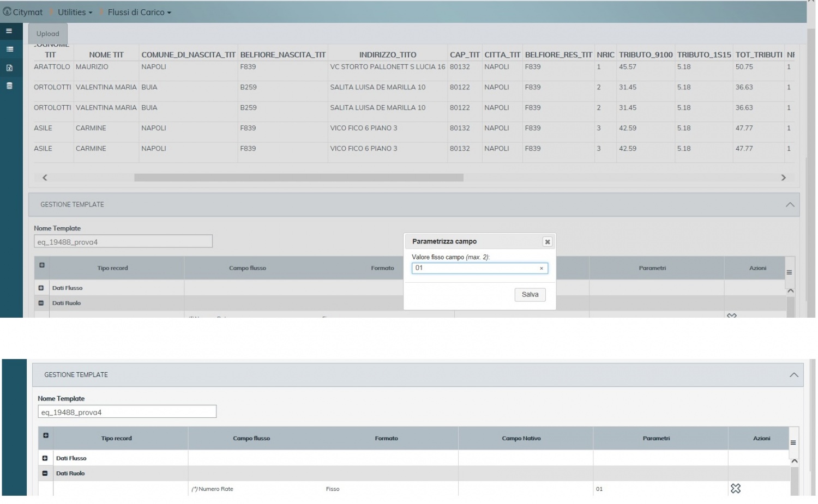
Task: Open the list view icon in the sidebar
Action: (9, 50)
